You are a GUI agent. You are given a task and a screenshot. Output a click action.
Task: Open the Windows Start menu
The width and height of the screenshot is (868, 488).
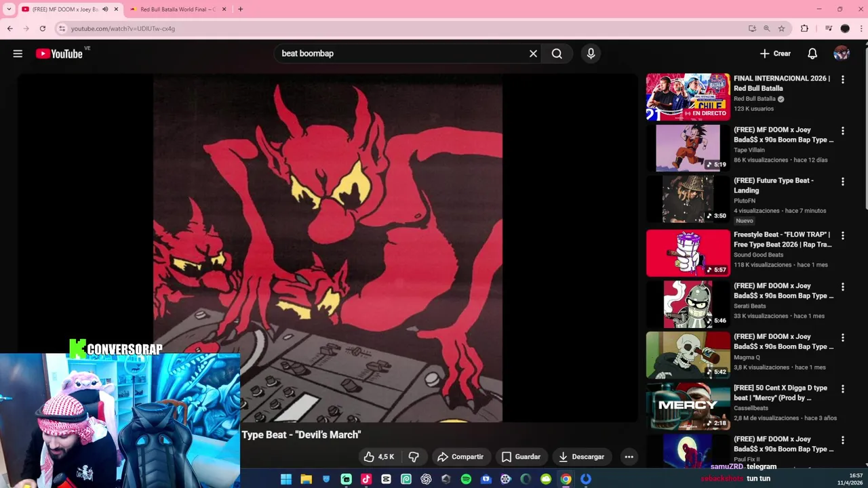coord(286,479)
